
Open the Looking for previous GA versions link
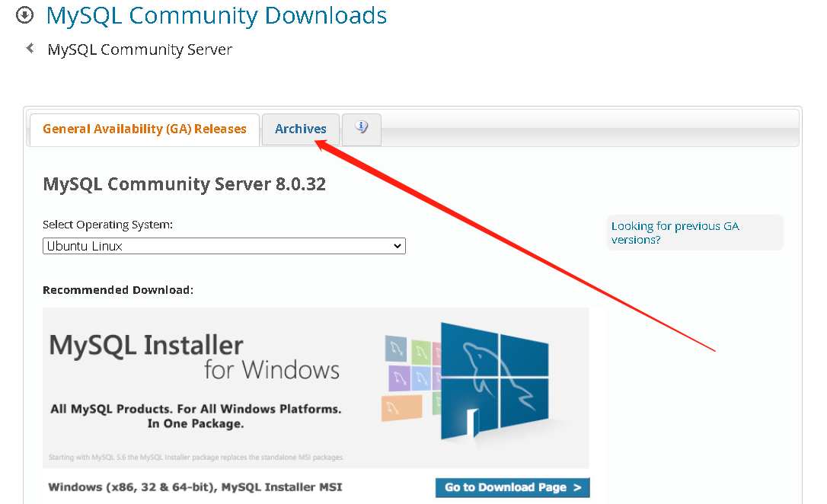point(675,232)
